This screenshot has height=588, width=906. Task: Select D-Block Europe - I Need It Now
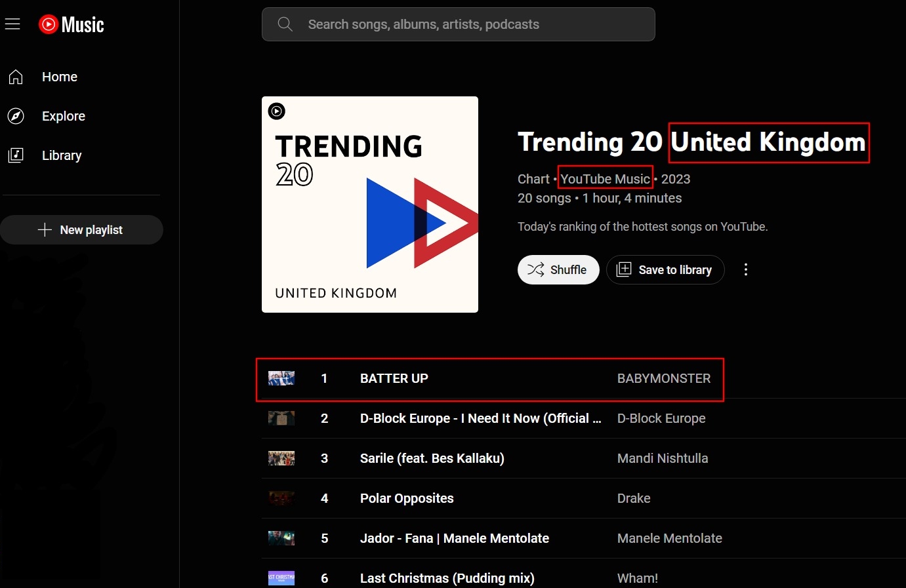(x=481, y=418)
